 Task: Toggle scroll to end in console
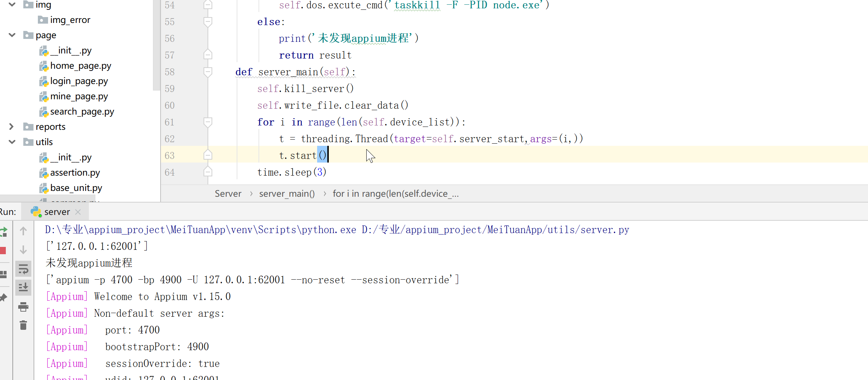[23, 287]
